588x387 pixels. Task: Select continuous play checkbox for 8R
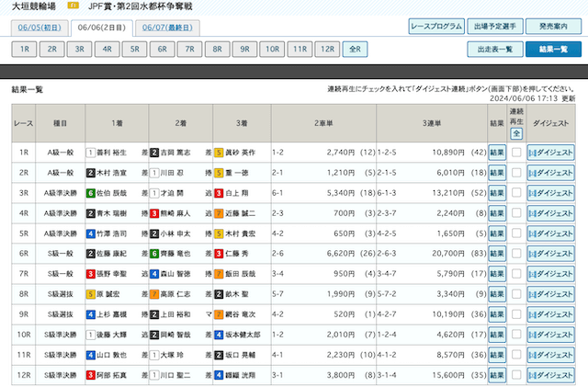pos(516,294)
